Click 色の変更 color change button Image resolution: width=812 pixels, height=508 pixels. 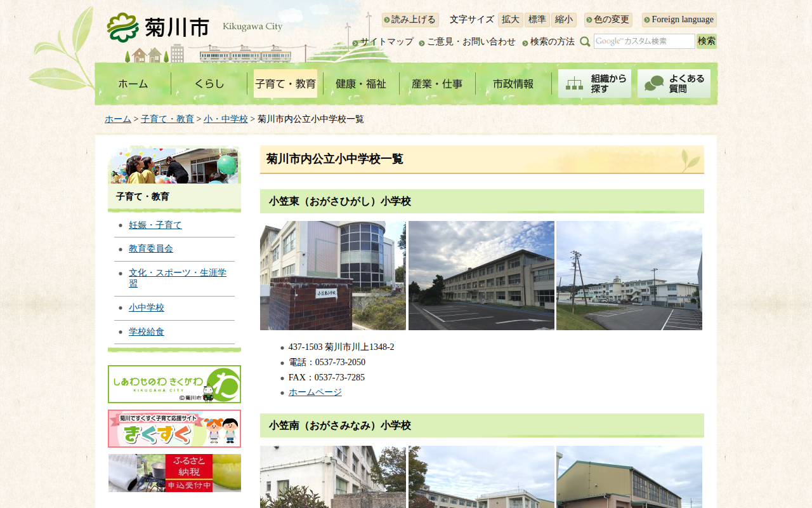(608, 20)
